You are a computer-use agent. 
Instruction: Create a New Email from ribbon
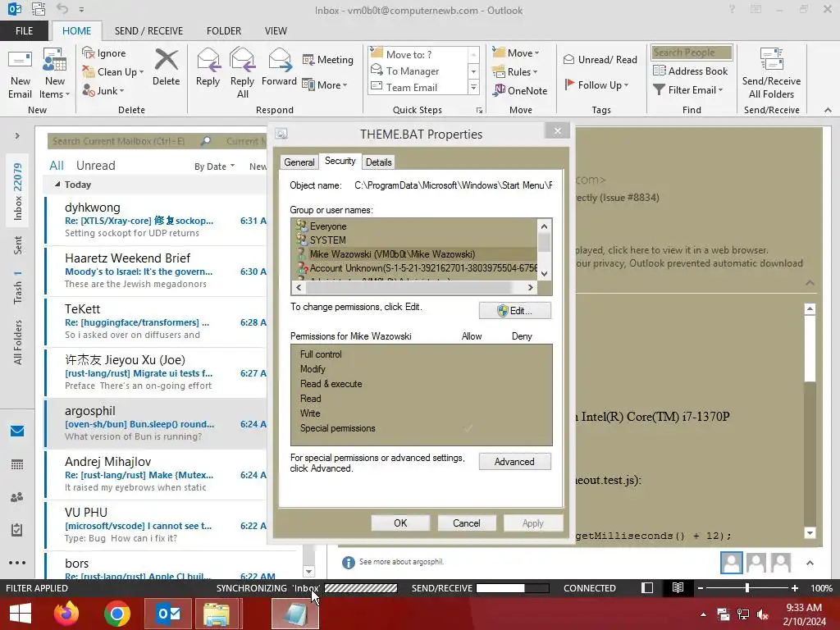point(20,73)
